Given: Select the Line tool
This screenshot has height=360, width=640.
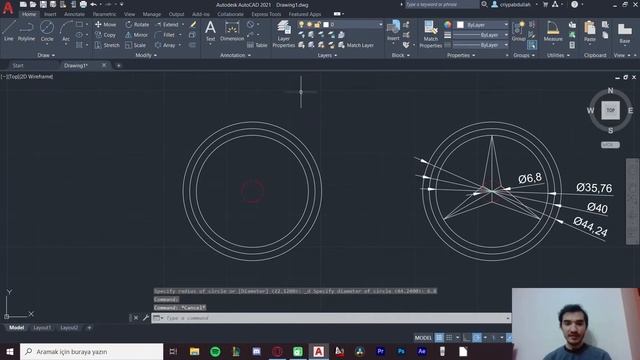Looking at the screenshot, I should [9, 31].
